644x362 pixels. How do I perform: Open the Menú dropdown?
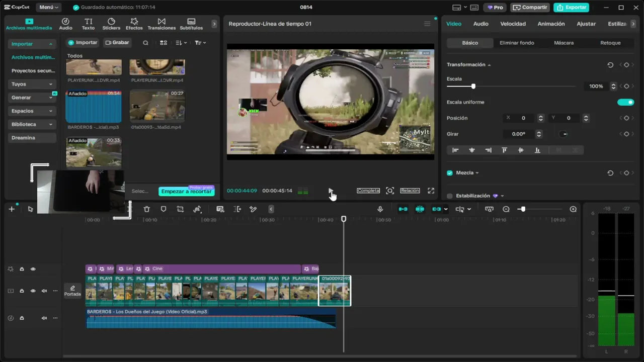click(x=49, y=8)
